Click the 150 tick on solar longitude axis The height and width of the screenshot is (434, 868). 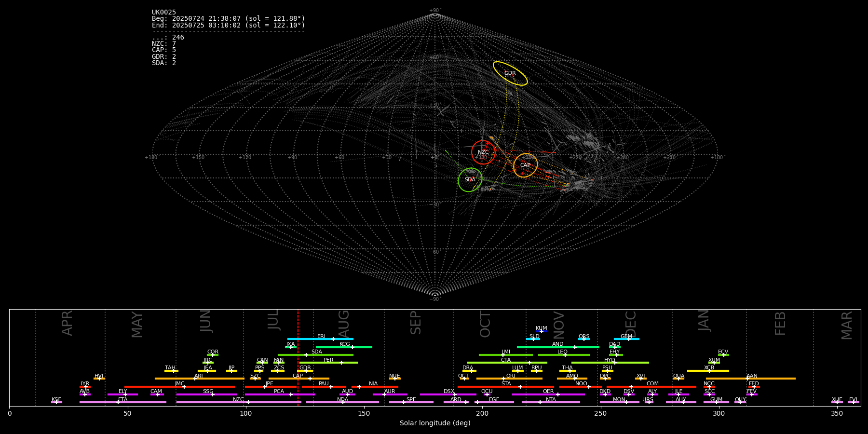coord(364,414)
